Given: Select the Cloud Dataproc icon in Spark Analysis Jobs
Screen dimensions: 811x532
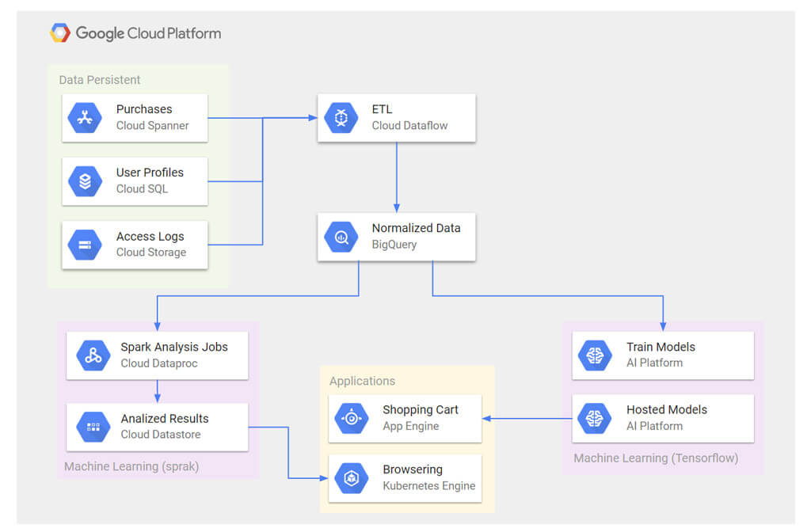Looking at the screenshot, I should [x=93, y=355].
